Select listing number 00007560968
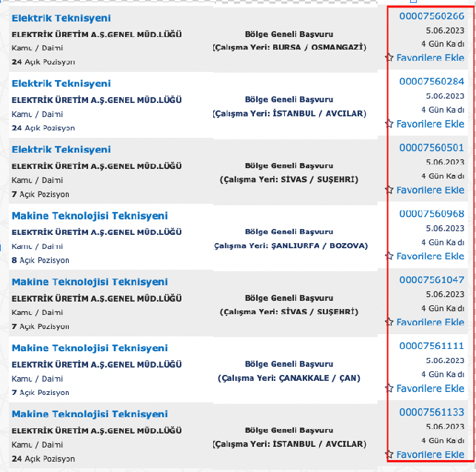 432,213
